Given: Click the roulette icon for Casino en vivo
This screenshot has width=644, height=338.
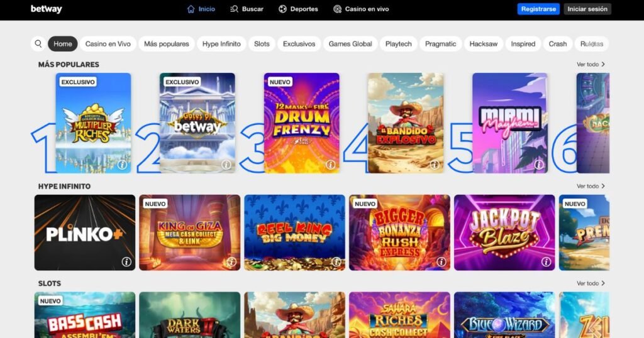Looking at the screenshot, I should [337, 9].
